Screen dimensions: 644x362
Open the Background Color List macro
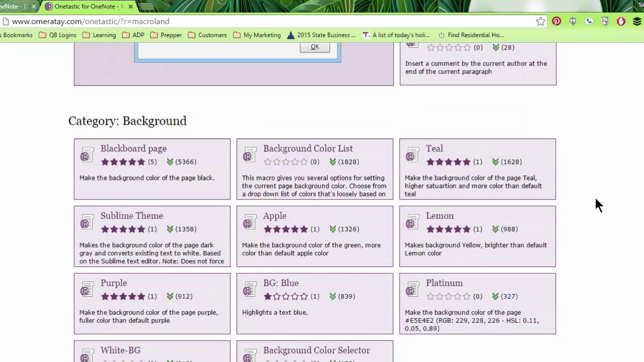(308, 148)
